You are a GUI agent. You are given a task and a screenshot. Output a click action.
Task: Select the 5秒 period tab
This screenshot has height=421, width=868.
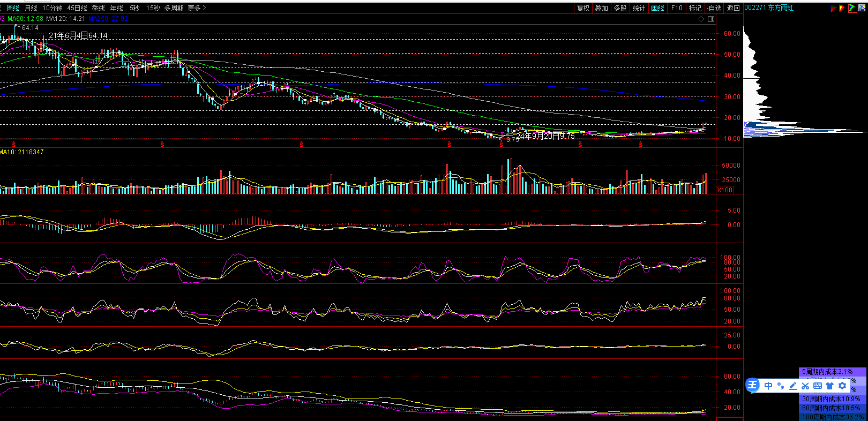pyautogui.click(x=135, y=8)
